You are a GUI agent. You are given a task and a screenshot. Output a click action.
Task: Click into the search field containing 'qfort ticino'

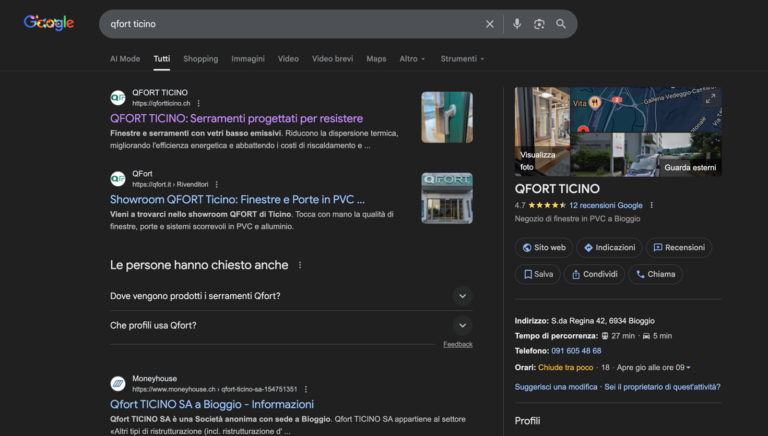pyautogui.click(x=290, y=24)
